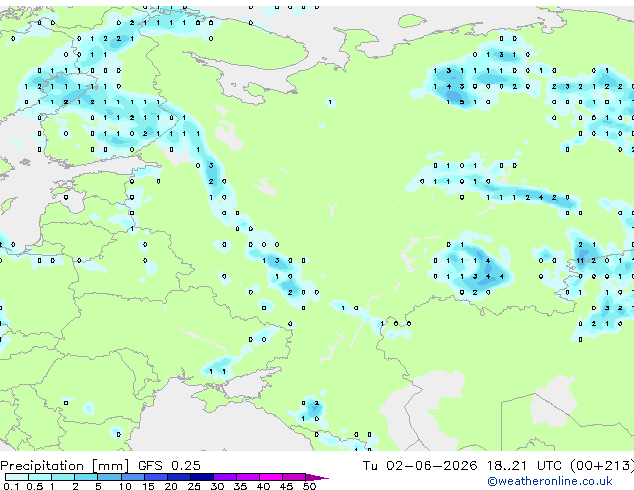Click the '25' legend scale label

(x=194, y=486)
